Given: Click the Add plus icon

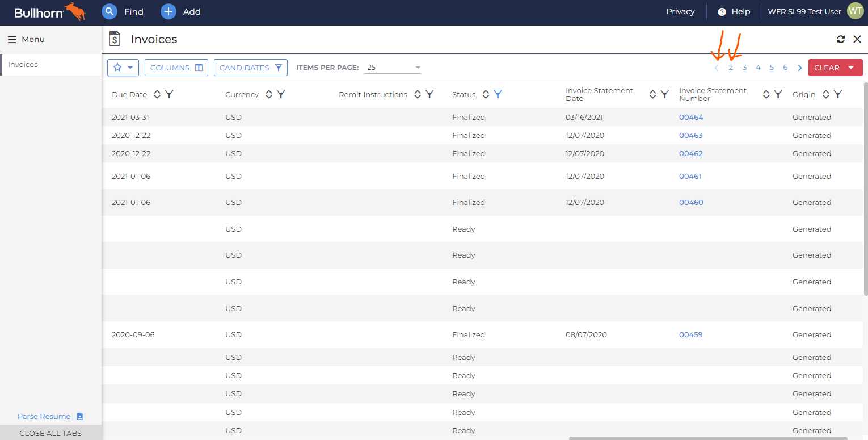Looking at the screenshot, I should 168,11.
